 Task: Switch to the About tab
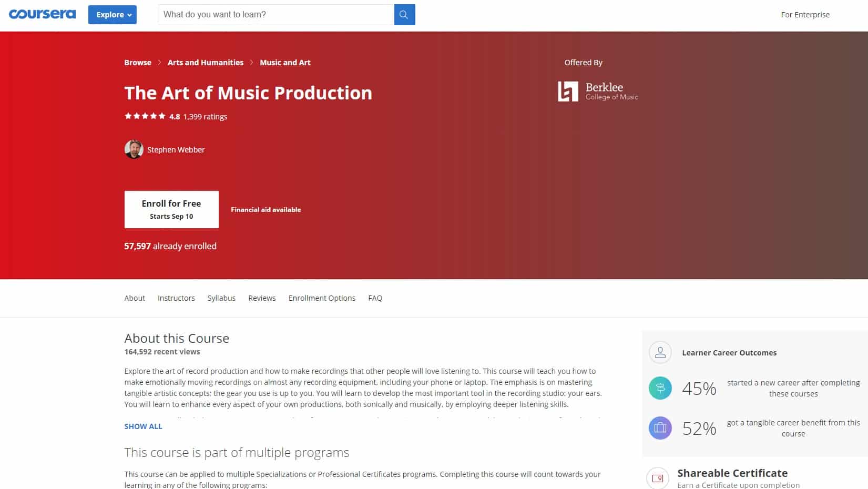(x=135, y=298)
